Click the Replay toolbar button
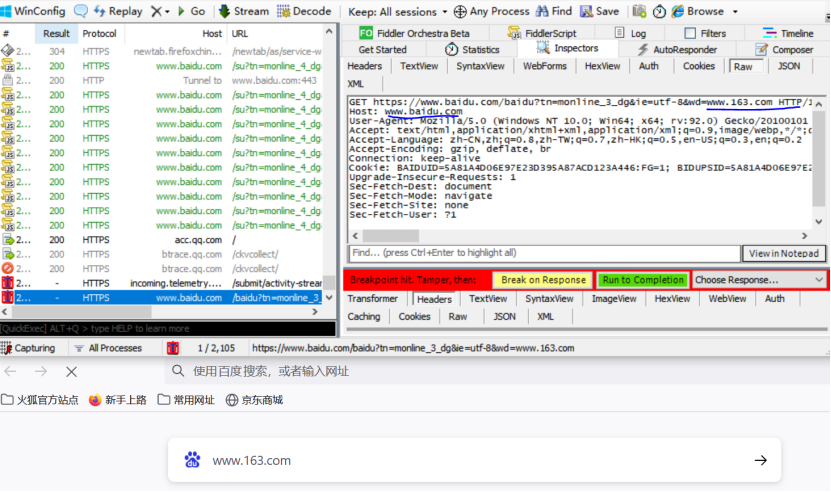This screenshot has width=831, height=492. (118, 11)
